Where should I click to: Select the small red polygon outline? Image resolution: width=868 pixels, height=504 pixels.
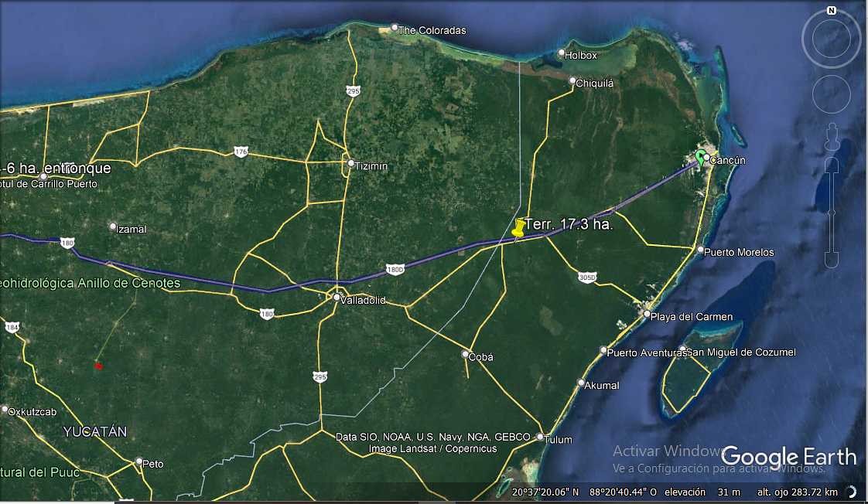98,366
